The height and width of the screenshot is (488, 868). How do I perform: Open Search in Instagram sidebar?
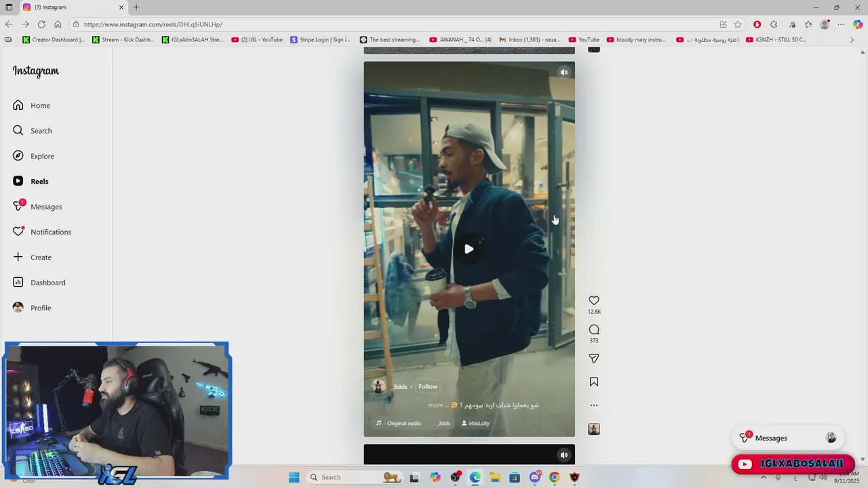pos(32,130)
